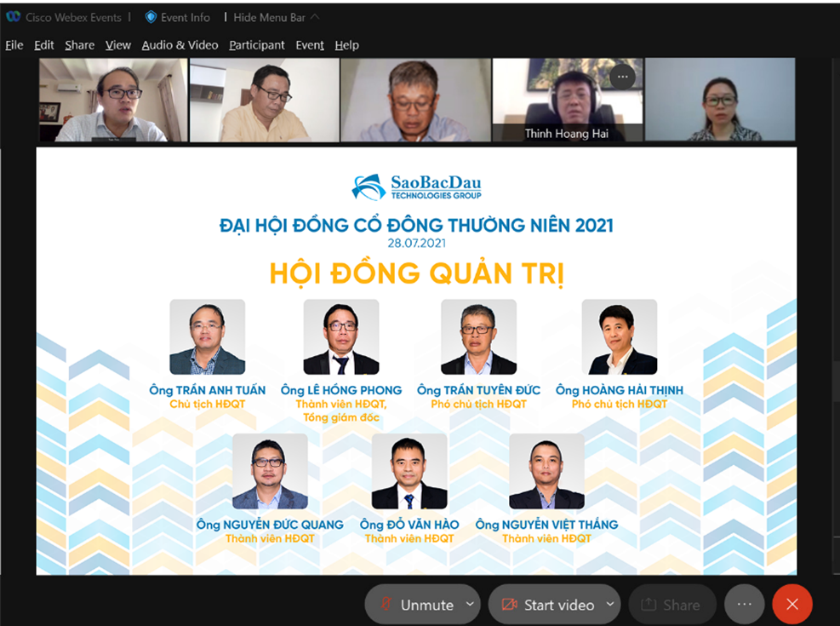Viewport: 840px width, 626px height.
Task: Click the name text 'Ông HOÀNG HẢI THỊNH'
Action: click(620, 389)
